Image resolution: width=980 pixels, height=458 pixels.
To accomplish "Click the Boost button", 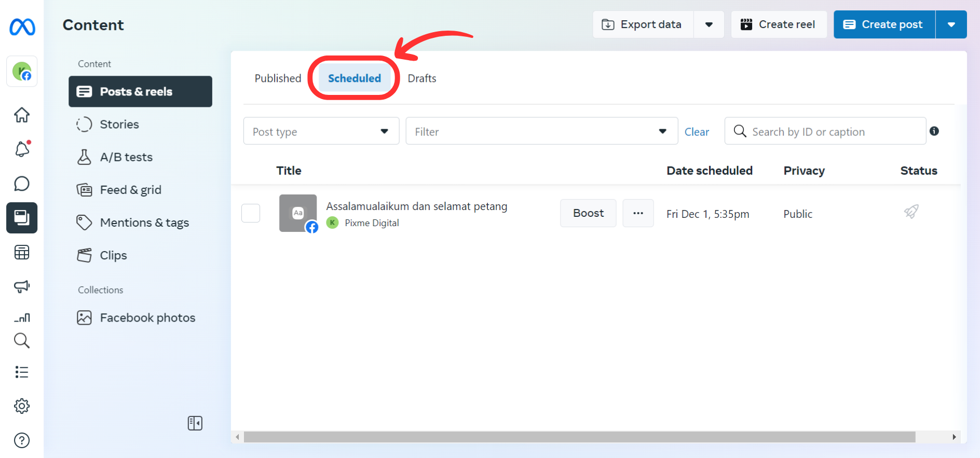I will 588,213.
